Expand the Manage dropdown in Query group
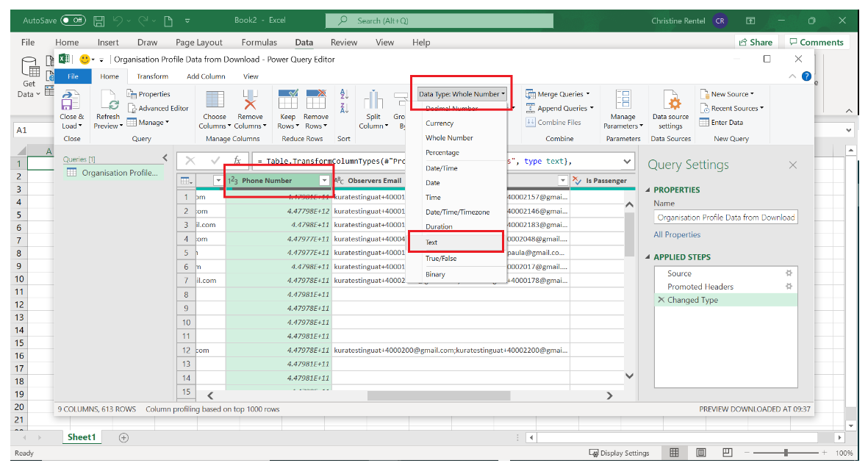Screen dimensions: 868x474 (x=148, y=123)
